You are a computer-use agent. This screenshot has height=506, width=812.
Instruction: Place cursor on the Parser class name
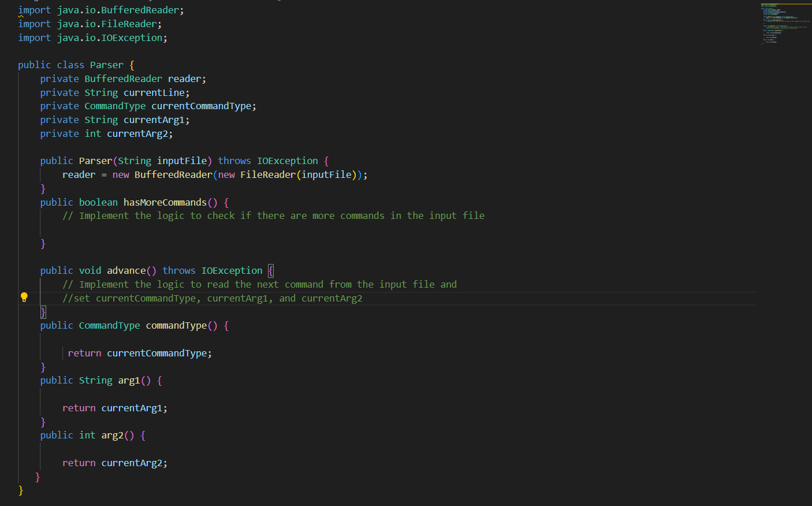coord(106,65)
